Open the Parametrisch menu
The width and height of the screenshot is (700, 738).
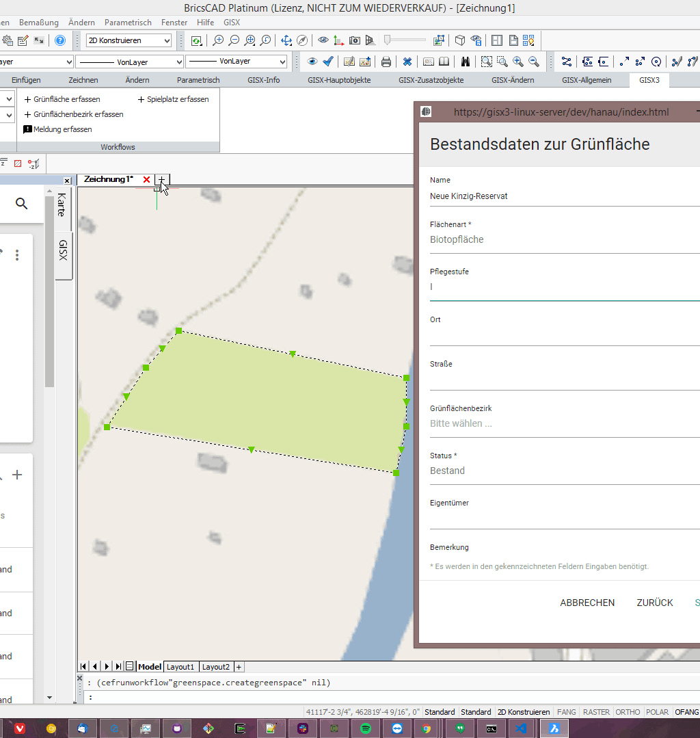click(127, 22)
